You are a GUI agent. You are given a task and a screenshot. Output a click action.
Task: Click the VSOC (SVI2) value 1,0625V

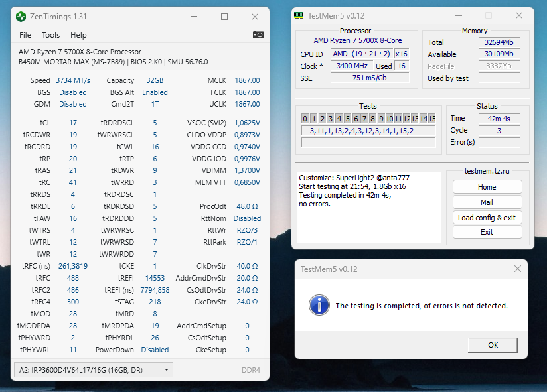[x=247, y=123]
